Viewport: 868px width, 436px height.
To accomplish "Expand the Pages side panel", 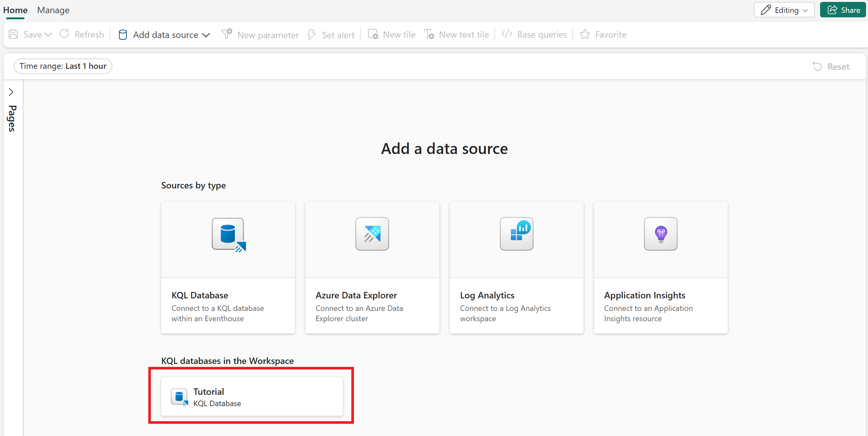I will click(11, 92).
